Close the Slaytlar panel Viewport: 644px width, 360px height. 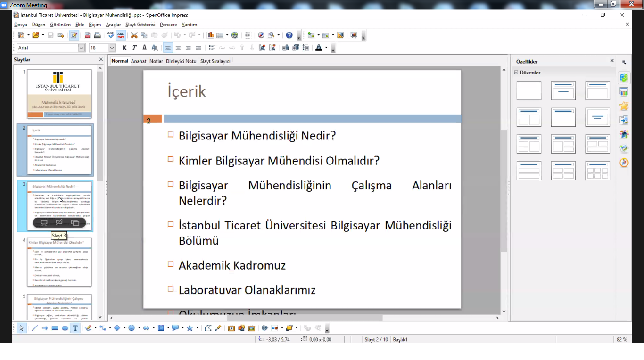tap(101, 60)
